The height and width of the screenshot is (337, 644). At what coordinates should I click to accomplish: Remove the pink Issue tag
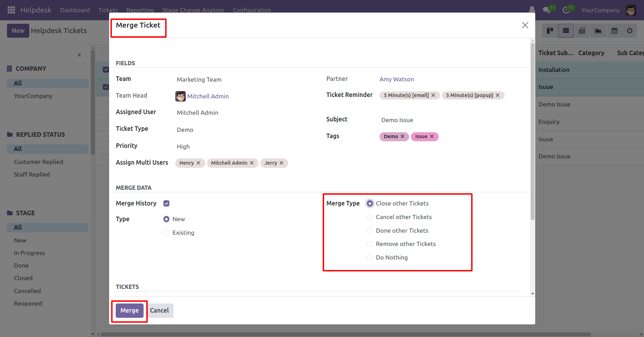pyautogui.click(x=432, y=136)
